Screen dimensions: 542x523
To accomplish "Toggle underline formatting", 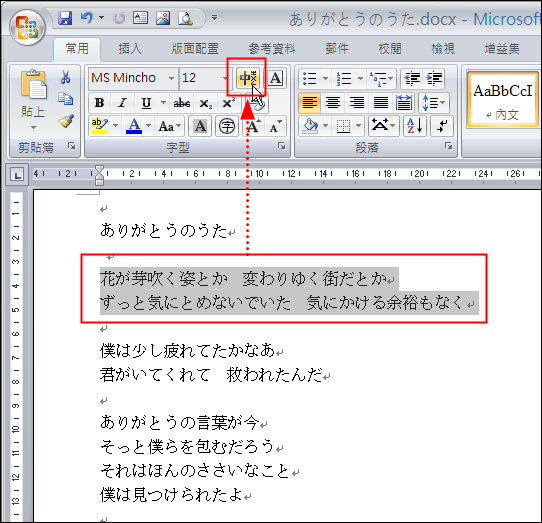I will tap(147, 103).
